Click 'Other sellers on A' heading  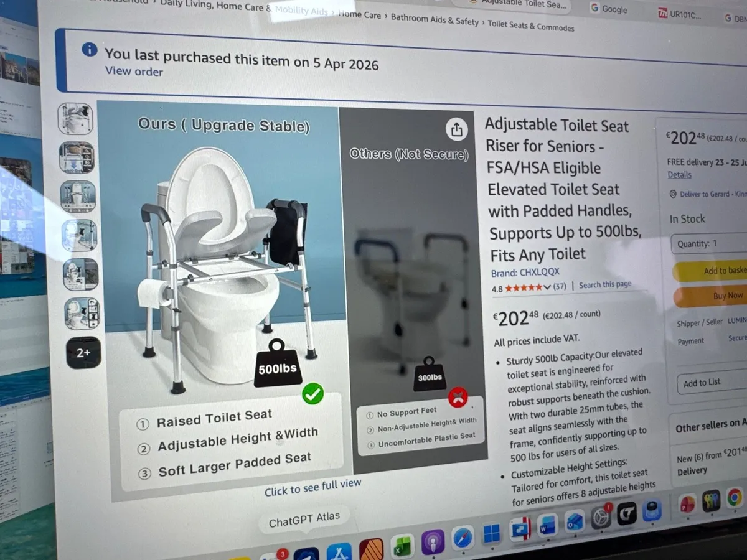[712, 426]
